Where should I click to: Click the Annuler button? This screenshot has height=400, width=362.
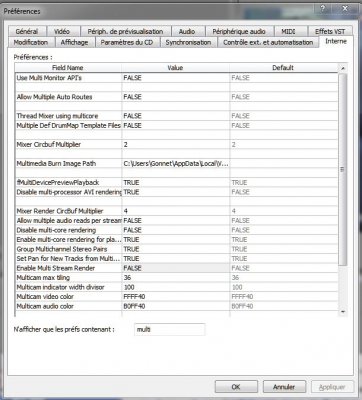pos(284,387)
